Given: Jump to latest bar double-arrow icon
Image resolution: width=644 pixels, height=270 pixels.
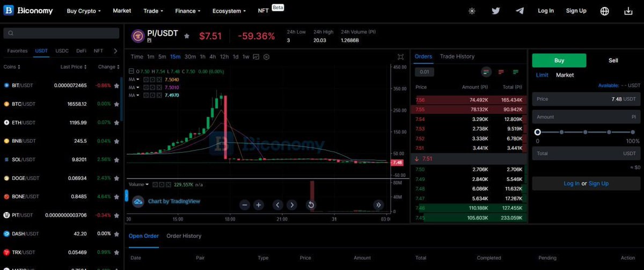Looking at the screenshot, I should [378, 205].
